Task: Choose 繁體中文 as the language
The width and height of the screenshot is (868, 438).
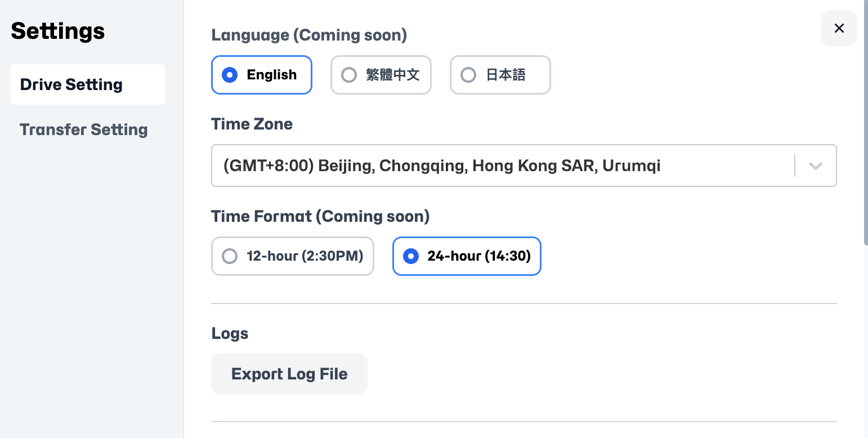Action: pos(381,75)
